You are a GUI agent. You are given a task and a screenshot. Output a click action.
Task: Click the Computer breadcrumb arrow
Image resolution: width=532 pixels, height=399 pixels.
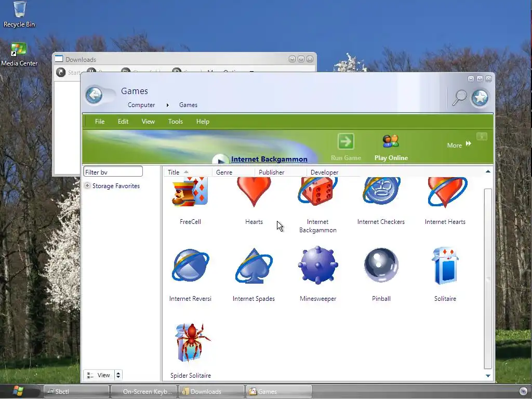point(167,105)
